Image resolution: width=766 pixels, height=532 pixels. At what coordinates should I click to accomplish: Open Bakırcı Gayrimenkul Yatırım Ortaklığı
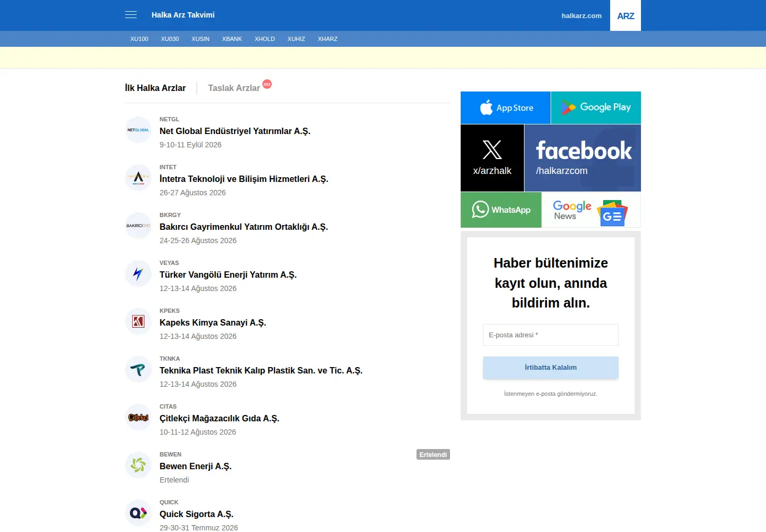coord(244,227)
